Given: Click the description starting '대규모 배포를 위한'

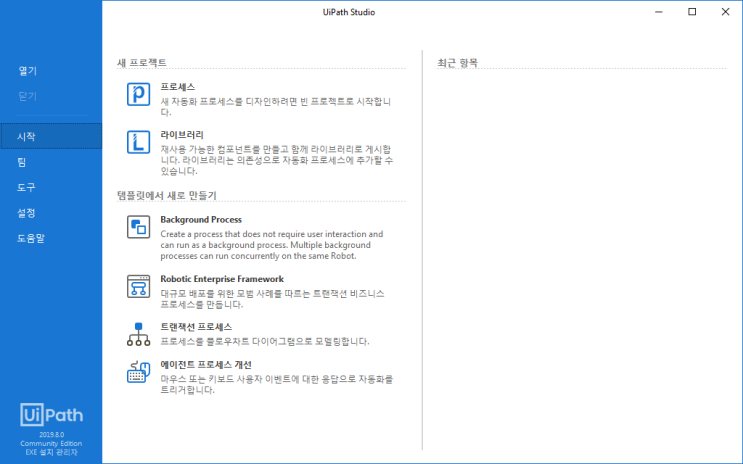Looking at the screenshot, I should coord(272,299).
